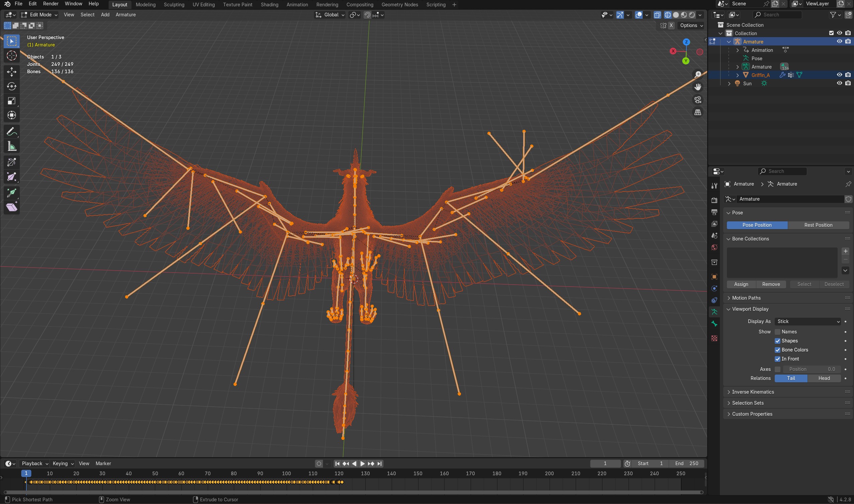Choose the Measure tool
Viewport: 854px width, 504px height.
(12, 147)
